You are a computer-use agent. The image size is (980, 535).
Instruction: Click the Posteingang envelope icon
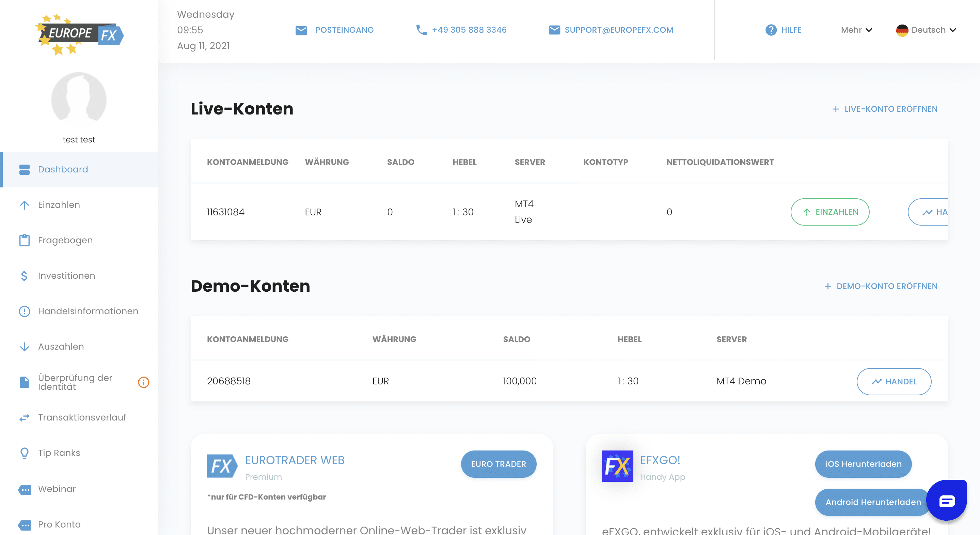coord(301,30)
